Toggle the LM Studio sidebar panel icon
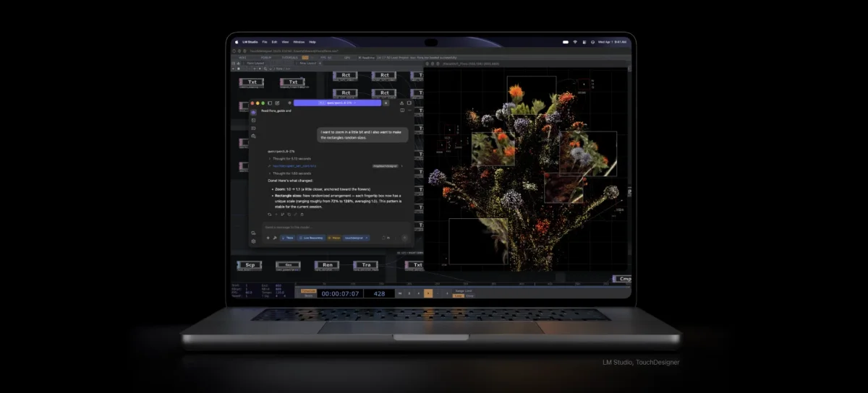The height and width of the screenshot is (393, 868). [270, 103]
